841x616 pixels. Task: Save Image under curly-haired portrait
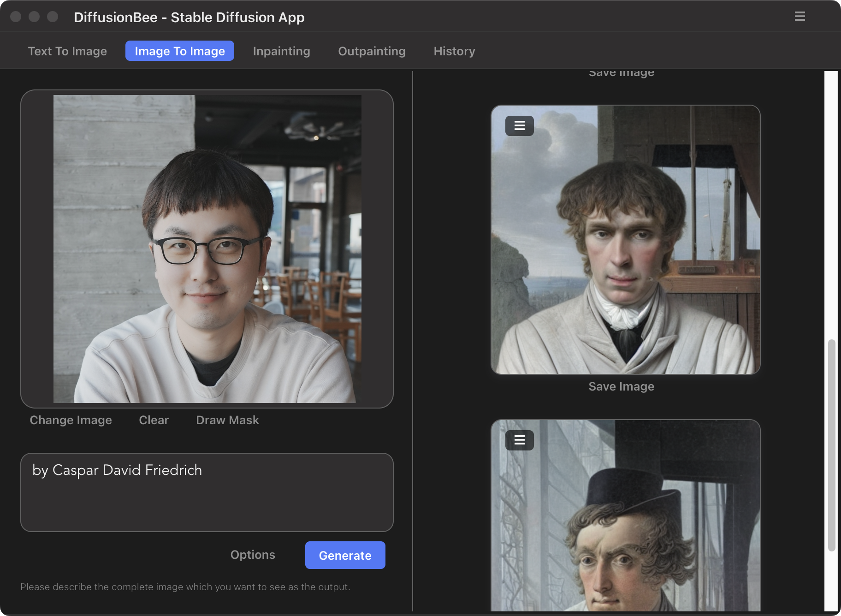(x=621, y=386)
